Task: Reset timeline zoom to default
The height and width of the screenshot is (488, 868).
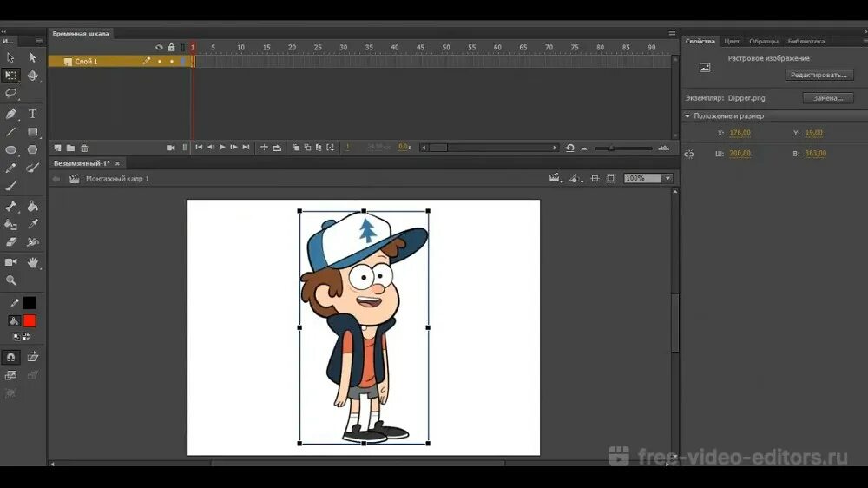Action: [569, 148]
